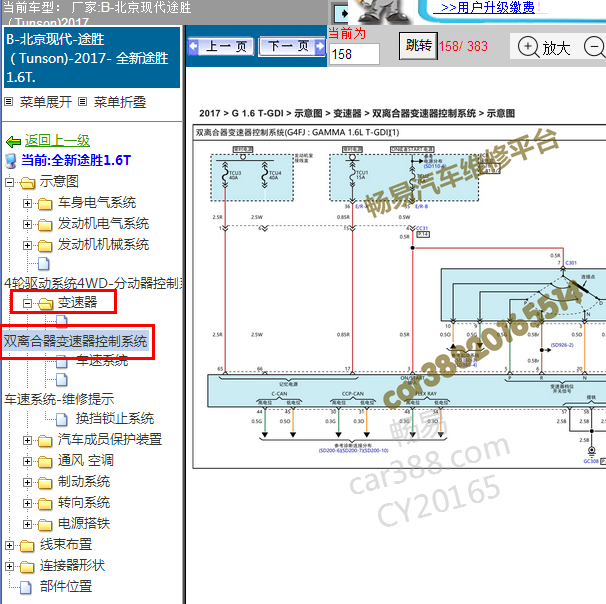This screenshot has width=606, height=604.
Task: Click the 通风 空调 folder icon
Action: tap(45, 462)
